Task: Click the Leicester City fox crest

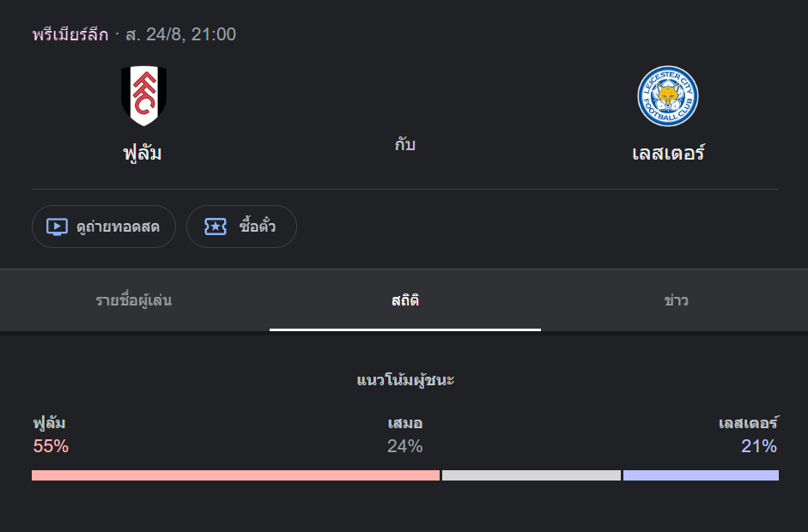Action: (x=668, y=96)
